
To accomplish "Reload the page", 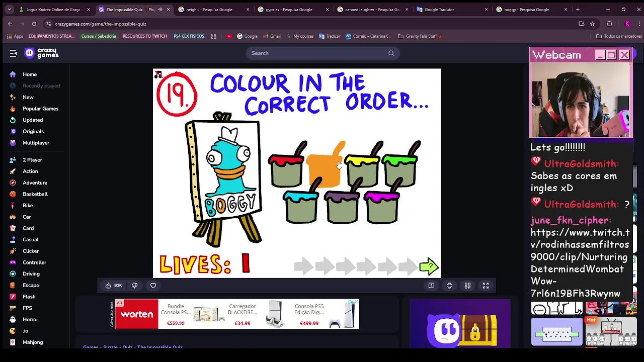I will (34, 24).
